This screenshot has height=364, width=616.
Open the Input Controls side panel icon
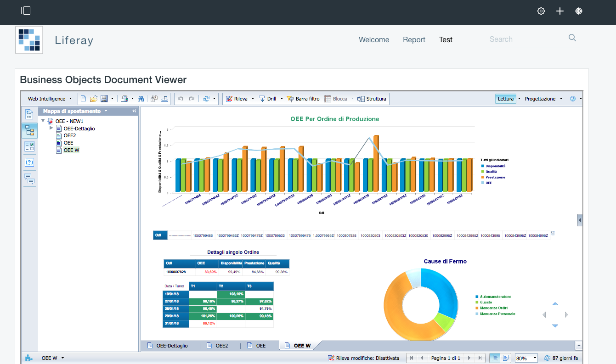pos(29,146)
